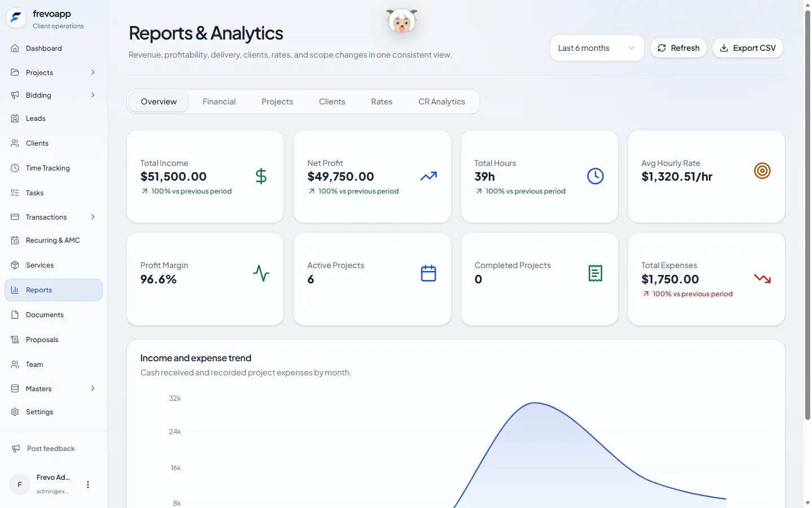Click the $1,320.51/hr rate value
This screenshot has height=508, width=812.
coord(677,177)
